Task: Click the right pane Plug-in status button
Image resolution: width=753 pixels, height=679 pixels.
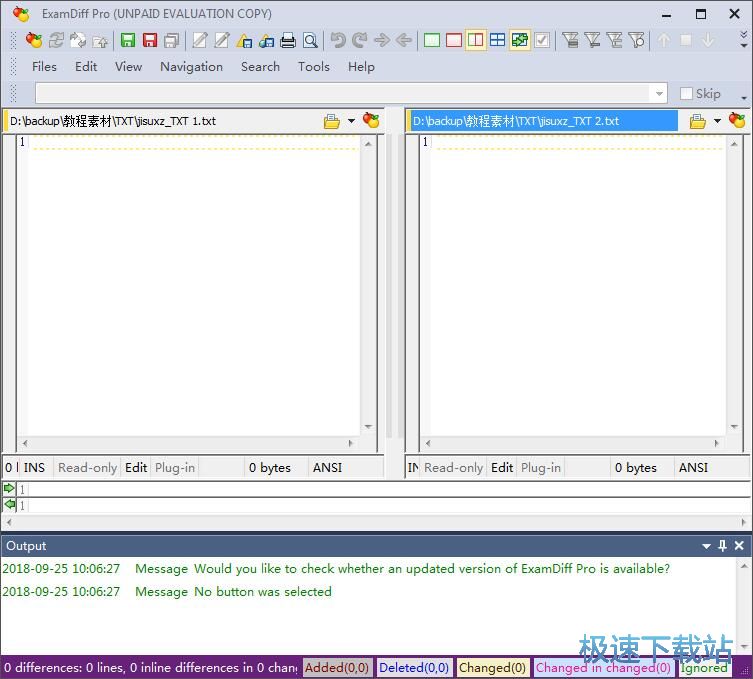Action: tap(541, 467)
